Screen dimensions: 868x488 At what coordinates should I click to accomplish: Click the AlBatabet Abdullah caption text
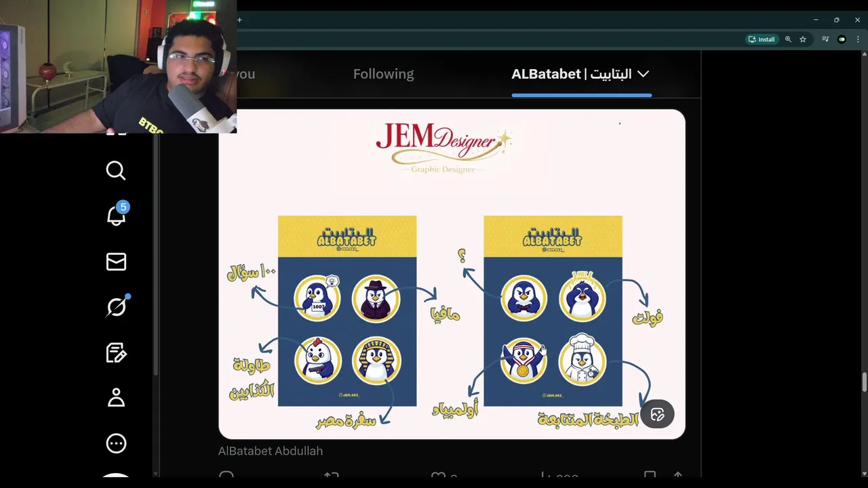tap(271, 451)
